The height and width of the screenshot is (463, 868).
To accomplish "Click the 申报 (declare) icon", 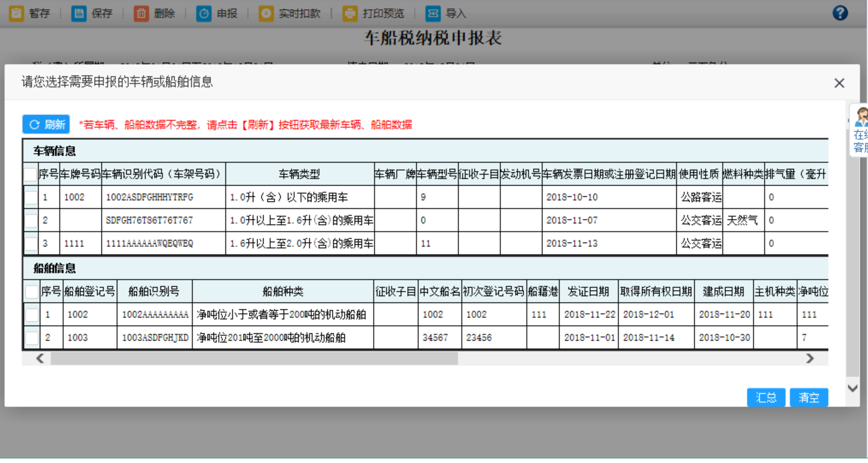I will pos(204,13).
